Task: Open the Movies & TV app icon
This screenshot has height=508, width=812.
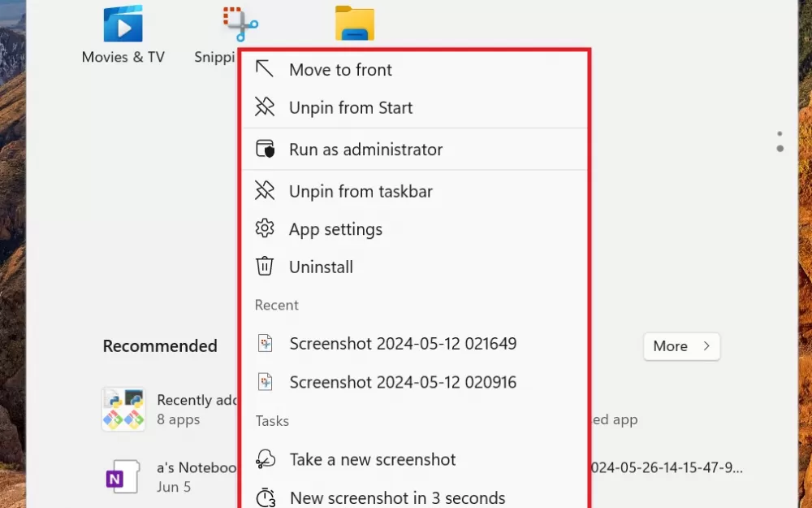Action: coord(123,24)
